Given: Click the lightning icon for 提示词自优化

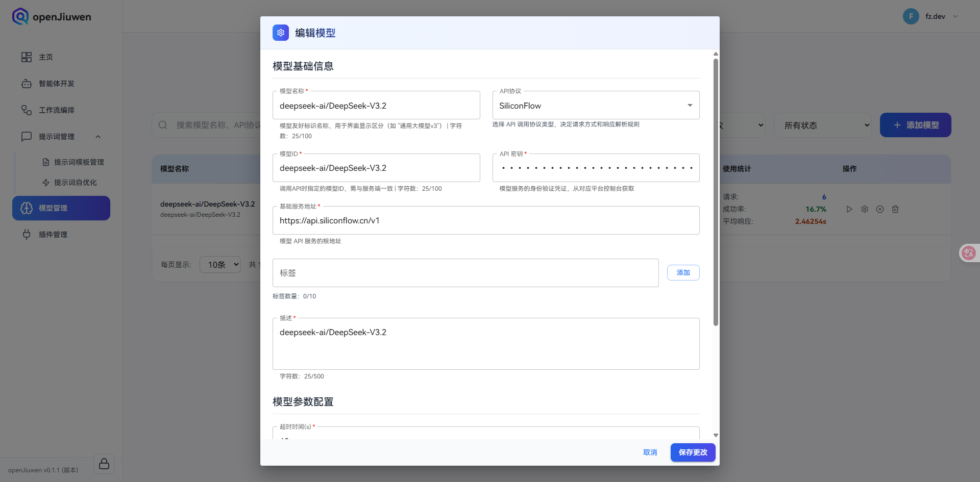Looking at the screenshot, I should click(46, 183).
